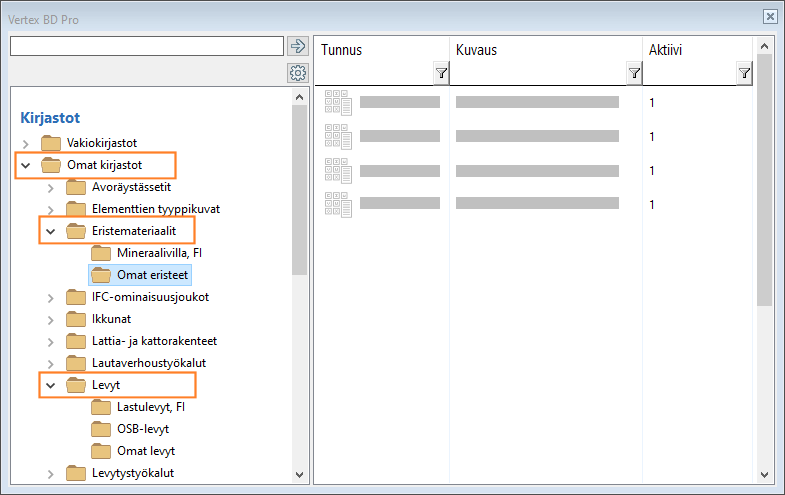Open the Aktiivi column filter
Viewport: 785px width, 495px height.
744,73
